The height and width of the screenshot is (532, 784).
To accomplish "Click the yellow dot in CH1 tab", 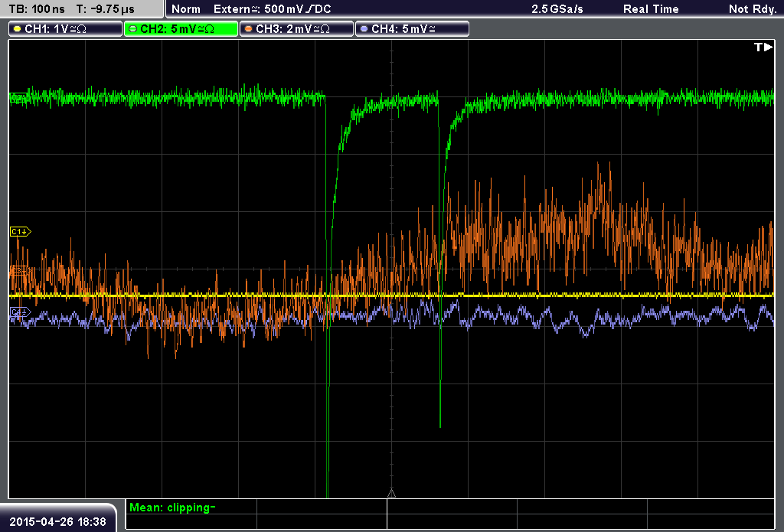I will click(18, 29).
